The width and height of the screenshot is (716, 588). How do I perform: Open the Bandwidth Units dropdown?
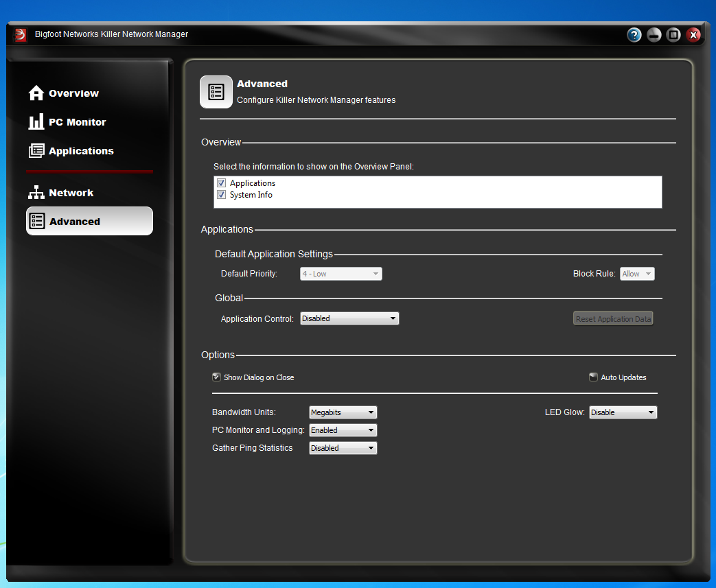click(x=343, y=412)
